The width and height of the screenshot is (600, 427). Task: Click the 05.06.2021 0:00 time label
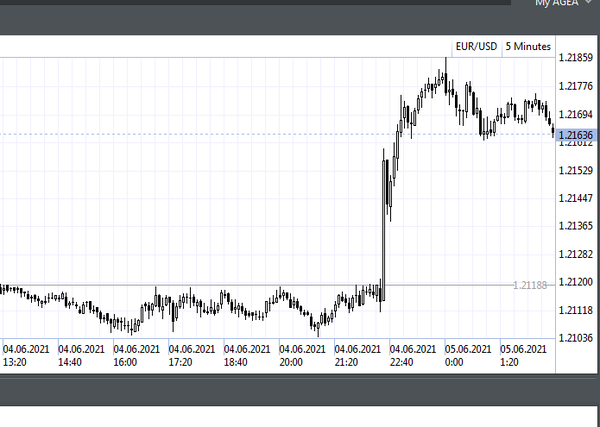coord(467,355)
